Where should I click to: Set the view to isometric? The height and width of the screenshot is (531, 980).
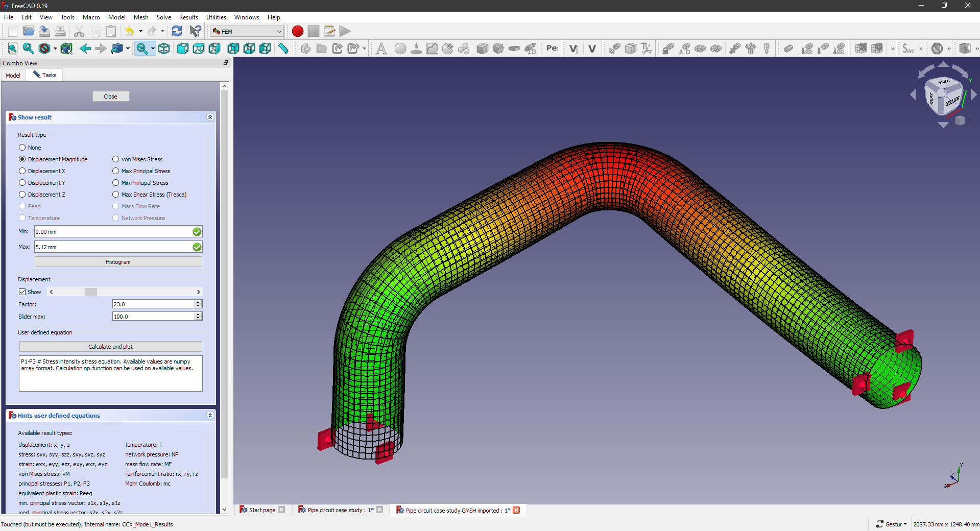click(164, 49)
